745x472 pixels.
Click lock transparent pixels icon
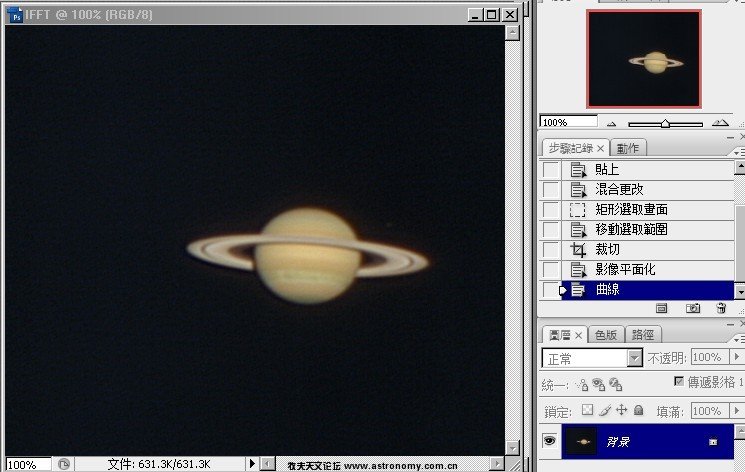[588, 410]
